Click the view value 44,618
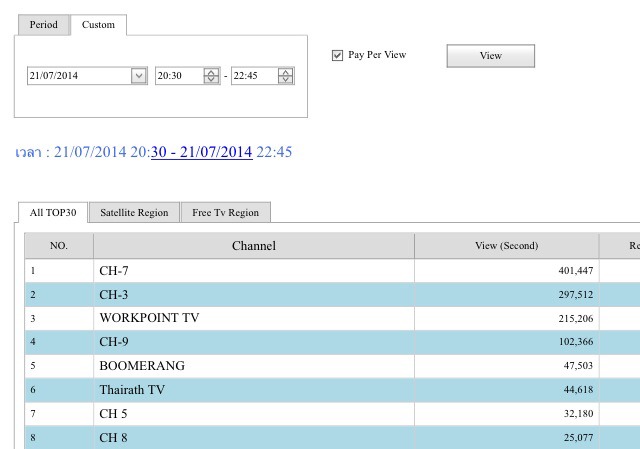 578,390
